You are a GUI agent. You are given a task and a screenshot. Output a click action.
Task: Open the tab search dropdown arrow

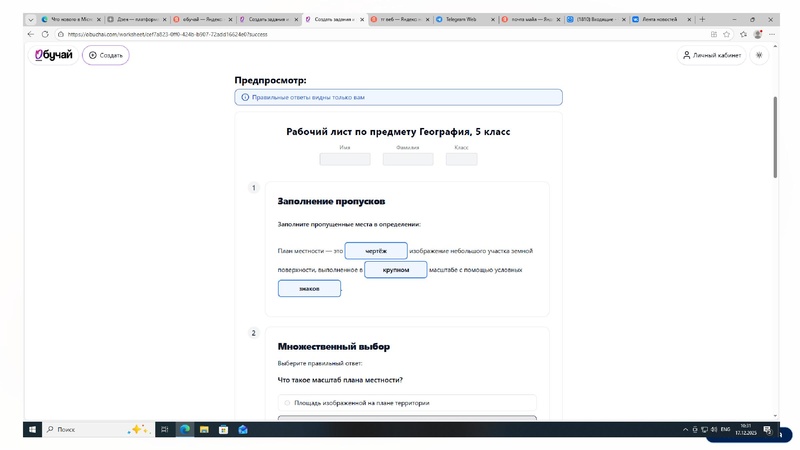[x=31, y=19]
